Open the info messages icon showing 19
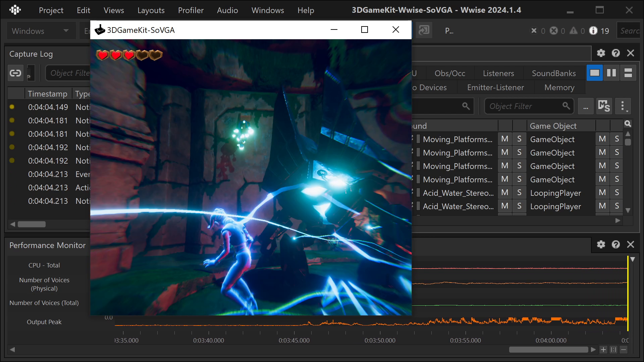 point(593,31)
